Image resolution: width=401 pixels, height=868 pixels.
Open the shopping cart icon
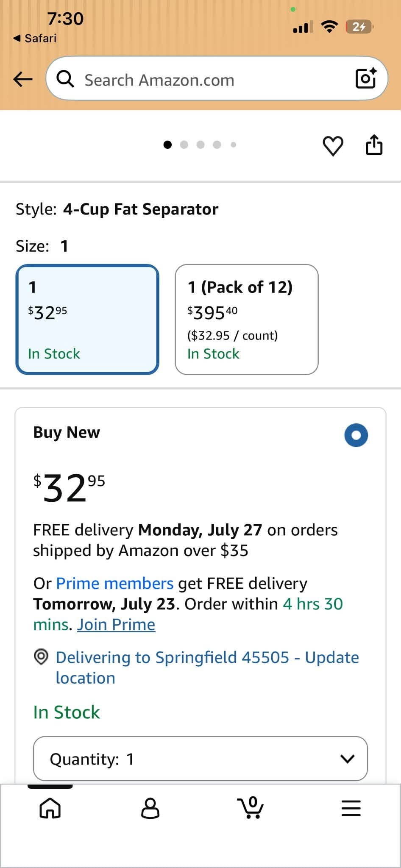coord(251,807)
